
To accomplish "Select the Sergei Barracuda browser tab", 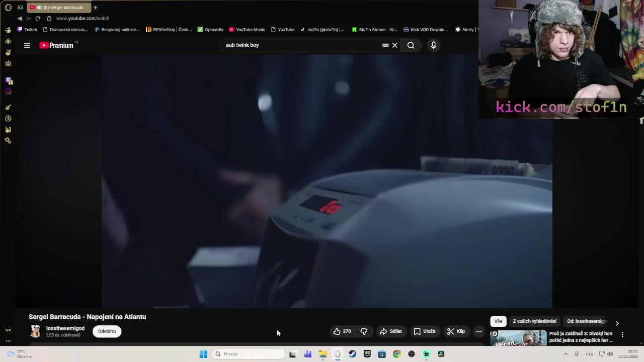I will [59, 8].
